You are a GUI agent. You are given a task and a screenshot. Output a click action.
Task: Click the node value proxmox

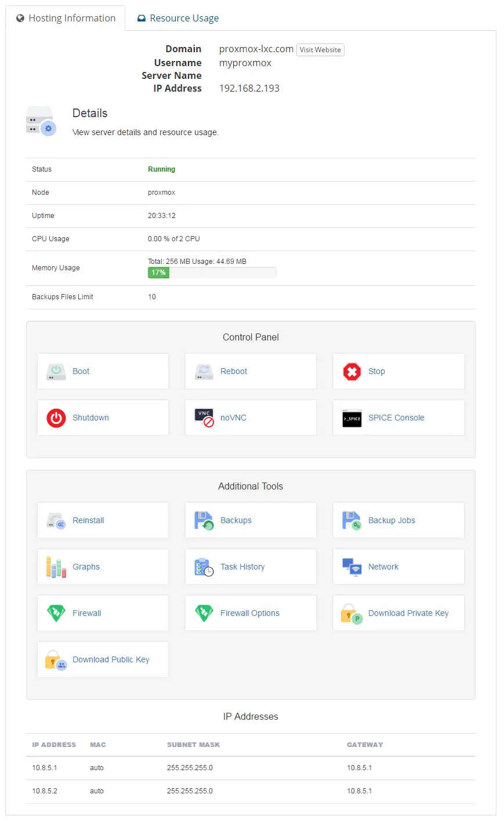click(161, 193)
